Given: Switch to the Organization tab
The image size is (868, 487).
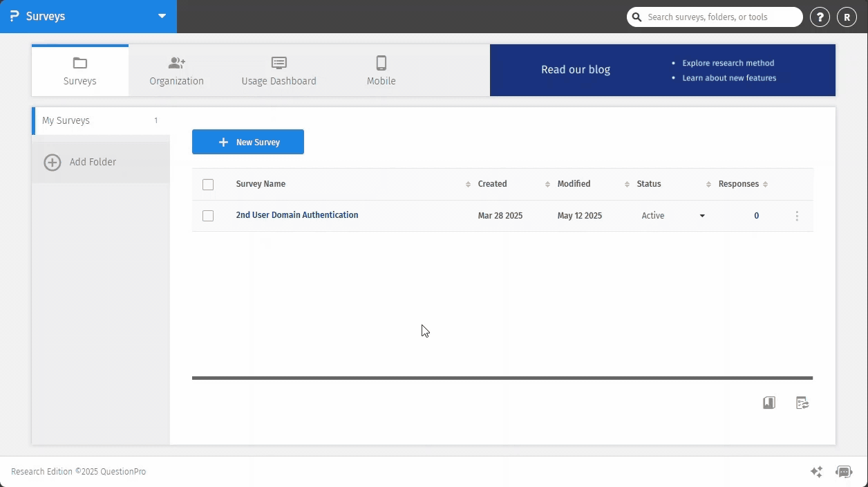Looking at the screenshot, I should tap(176, 71).
